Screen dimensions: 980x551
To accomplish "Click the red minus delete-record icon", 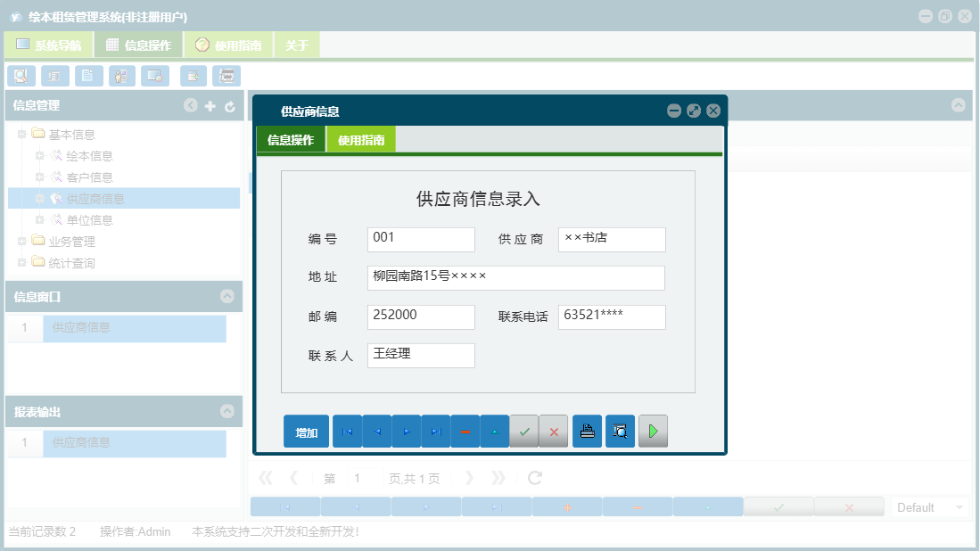I will [x=465, y=431].
